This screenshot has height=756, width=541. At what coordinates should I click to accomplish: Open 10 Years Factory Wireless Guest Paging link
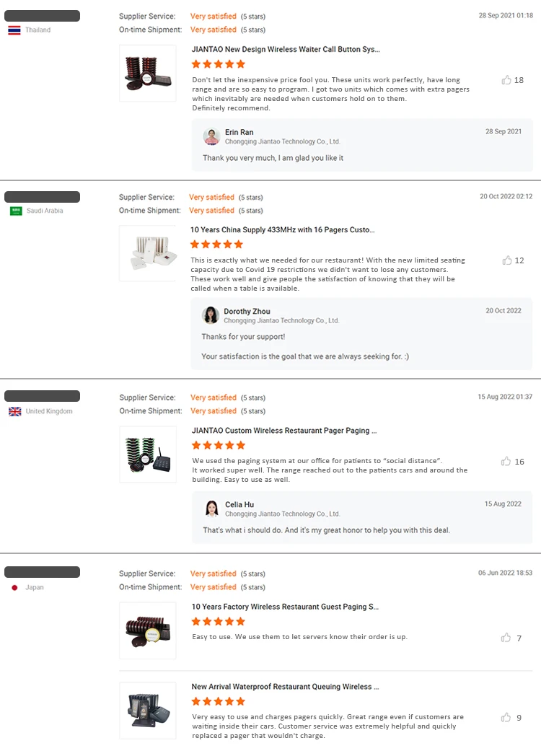coord(285,607)
